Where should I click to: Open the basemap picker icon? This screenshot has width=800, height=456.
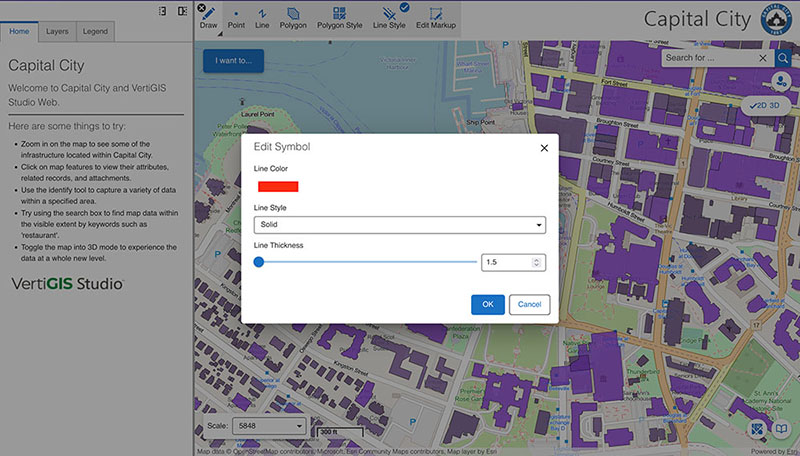(757, 428)
